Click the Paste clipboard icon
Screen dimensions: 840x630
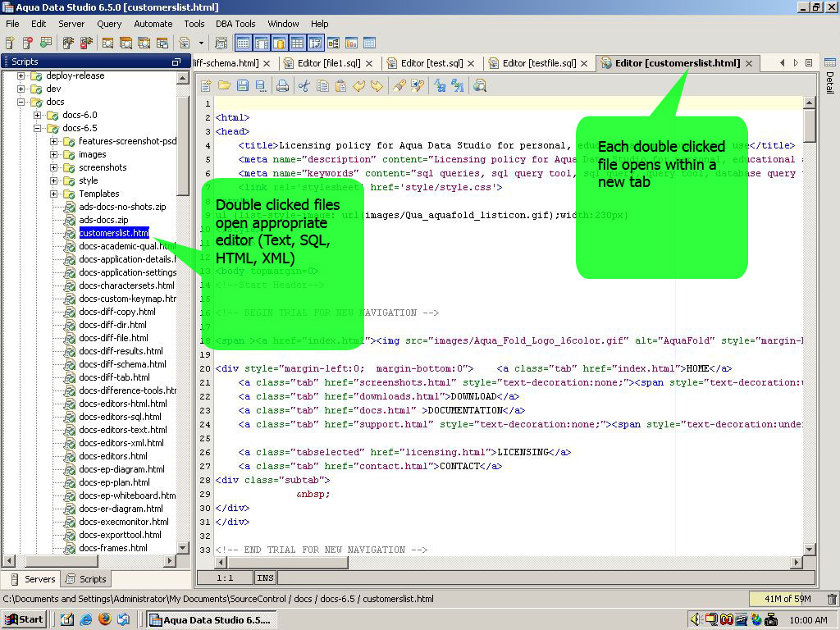click(340, 85)
